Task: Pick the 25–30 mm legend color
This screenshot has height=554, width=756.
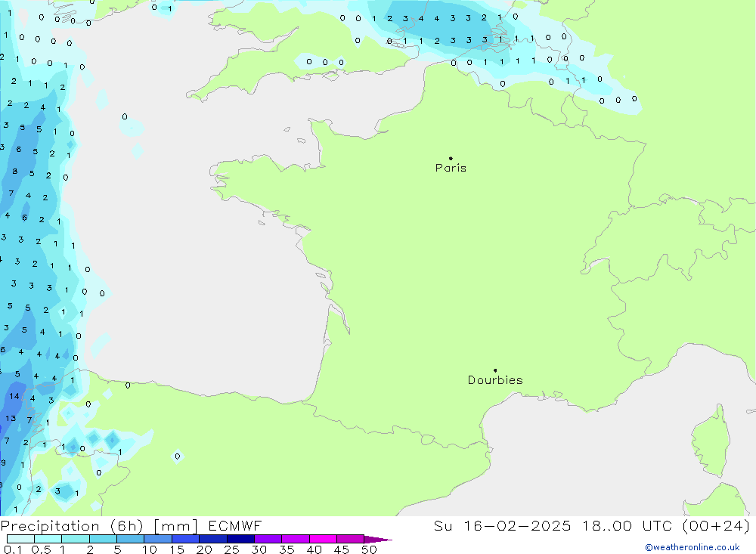Action: (x=240, y=539)
